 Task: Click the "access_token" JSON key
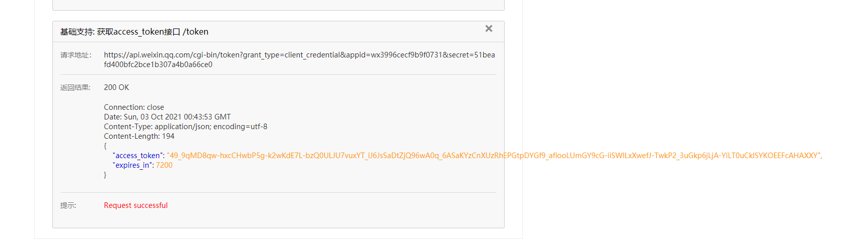coord(137,156)
